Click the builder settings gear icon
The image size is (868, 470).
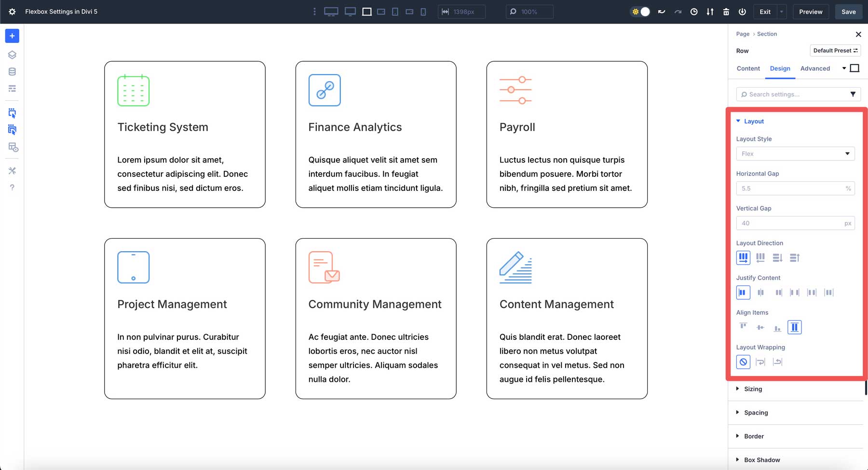click(x=12, y=12)
